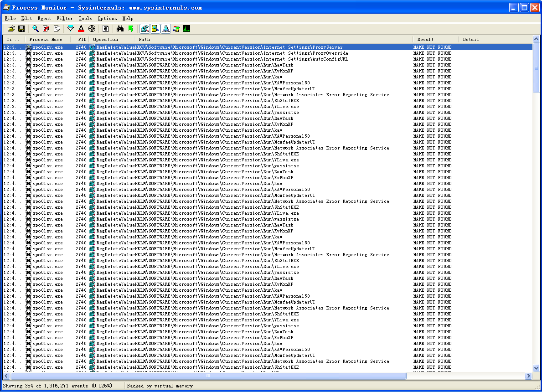Click the 'Showing 354 of 1,316,271 events' status text

pos(57,386)
